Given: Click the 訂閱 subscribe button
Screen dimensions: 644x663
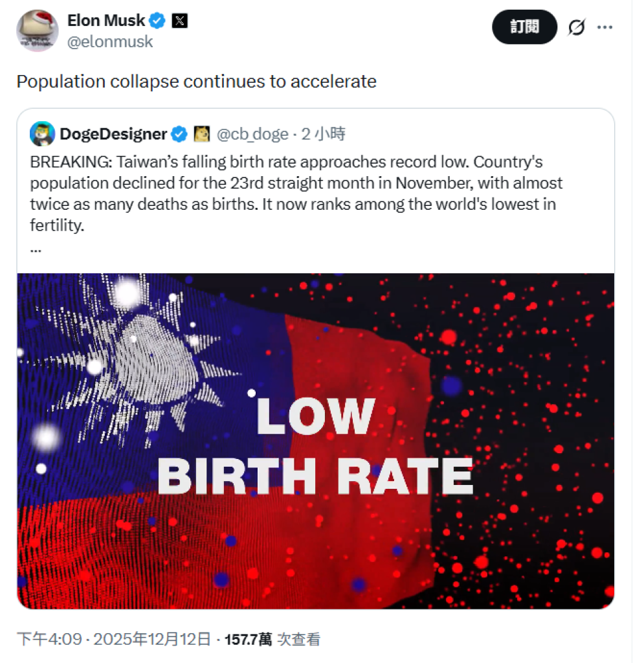Looking at the screenshot, I should (524, 27).
